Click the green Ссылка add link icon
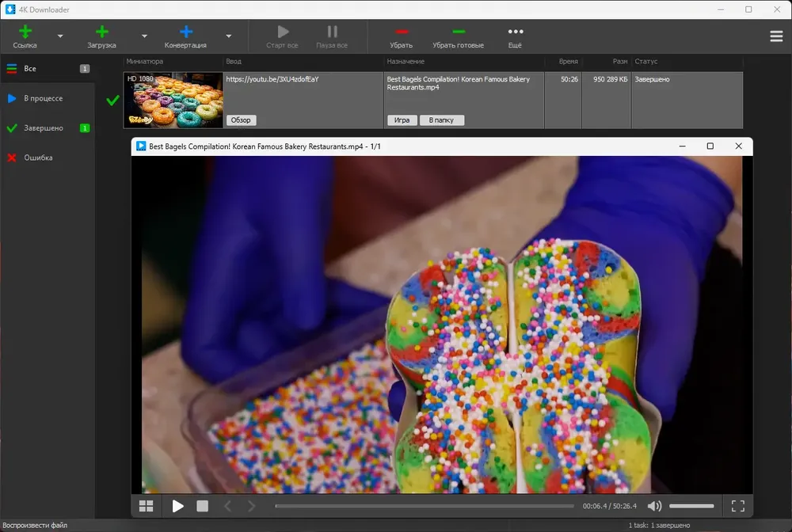792x532 pixels. (25, 32)
